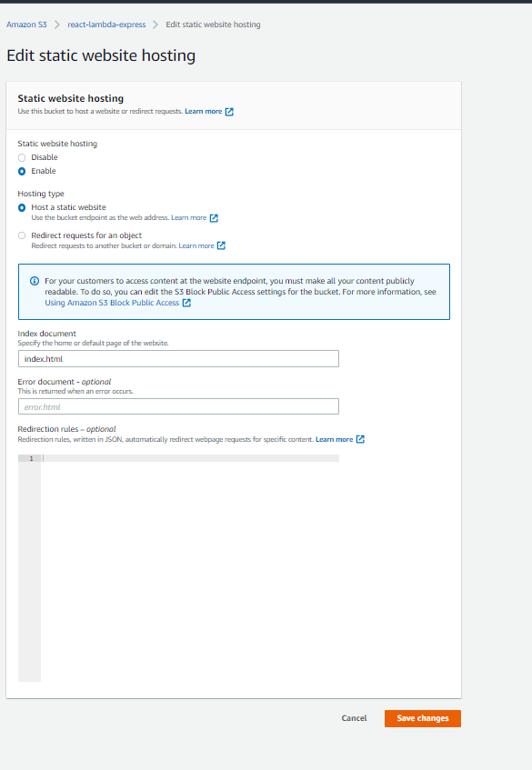
Task: Choose Host a static website option
Action: click(x=22, y=207)
